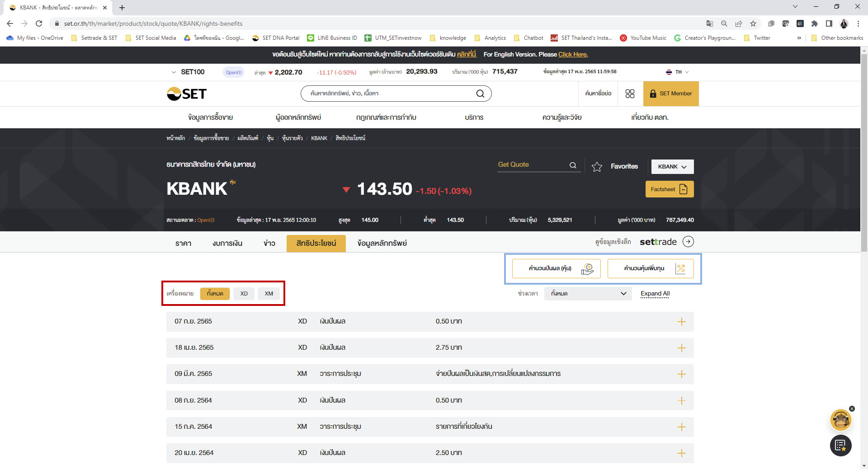Open the settrade circled arrow icon

[688, 242]
